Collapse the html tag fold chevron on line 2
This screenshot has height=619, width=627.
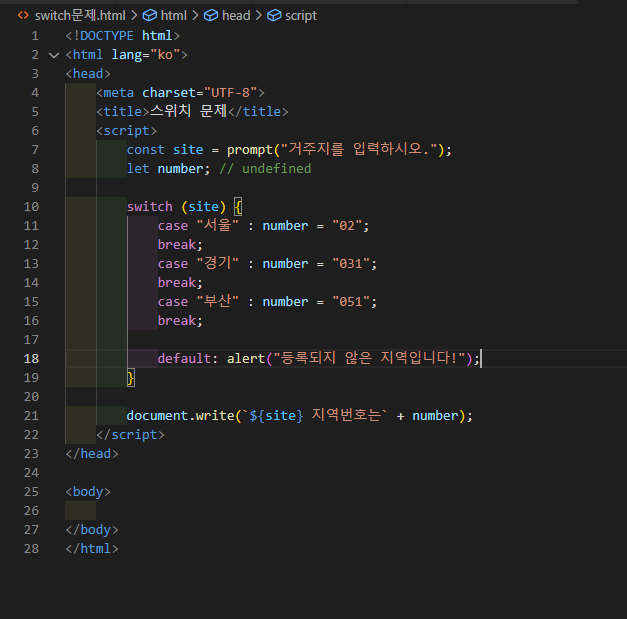(54, 55)
